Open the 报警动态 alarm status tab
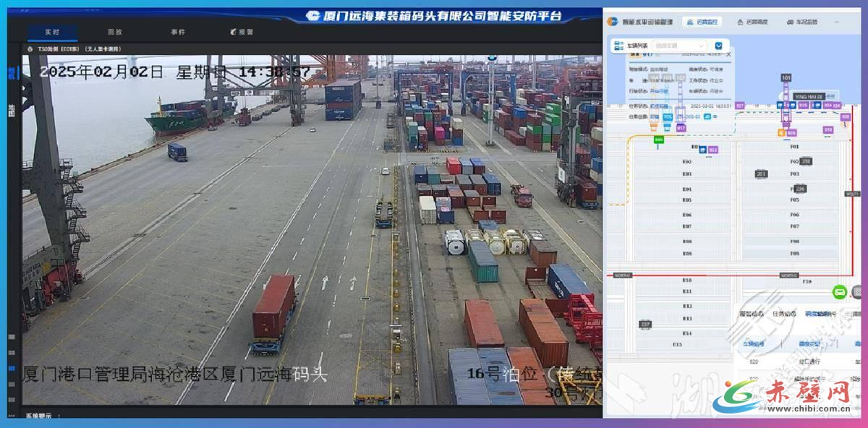 [752, 314]
